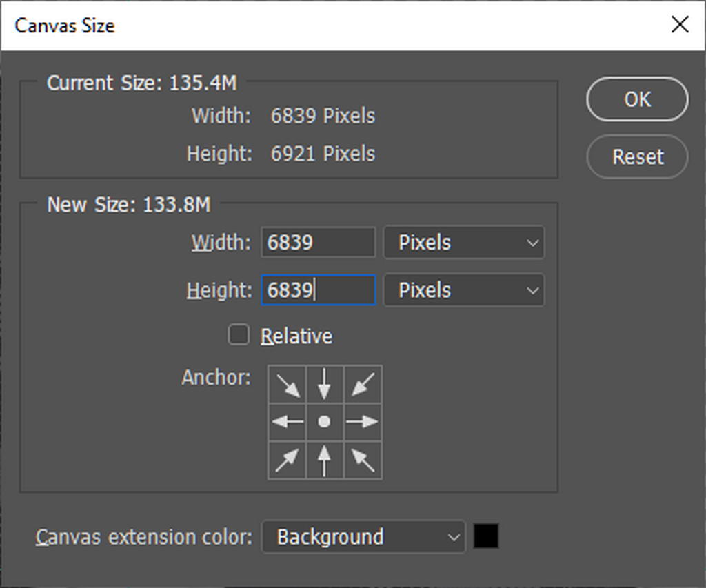Close the Canvas Size dialog

click(680, 26)
